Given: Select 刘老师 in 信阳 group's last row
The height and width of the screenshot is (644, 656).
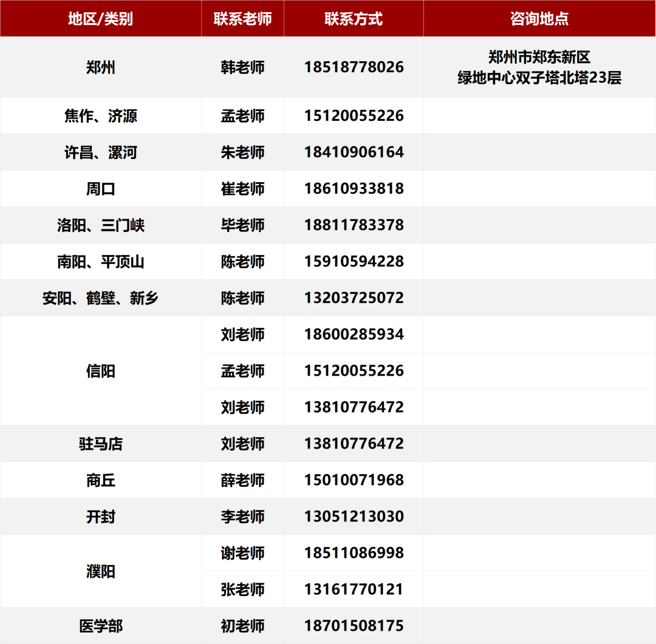Looking at the screenshot, I should click(x=242, y=407).
